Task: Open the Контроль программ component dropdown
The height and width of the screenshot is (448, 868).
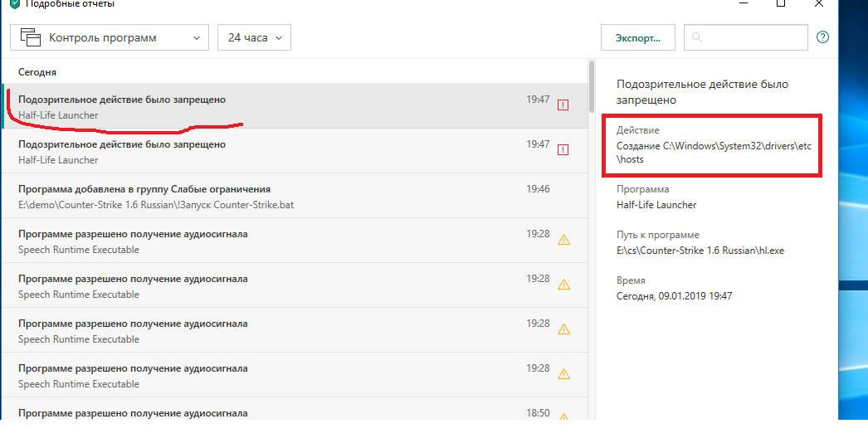Action: pos(110,37)
